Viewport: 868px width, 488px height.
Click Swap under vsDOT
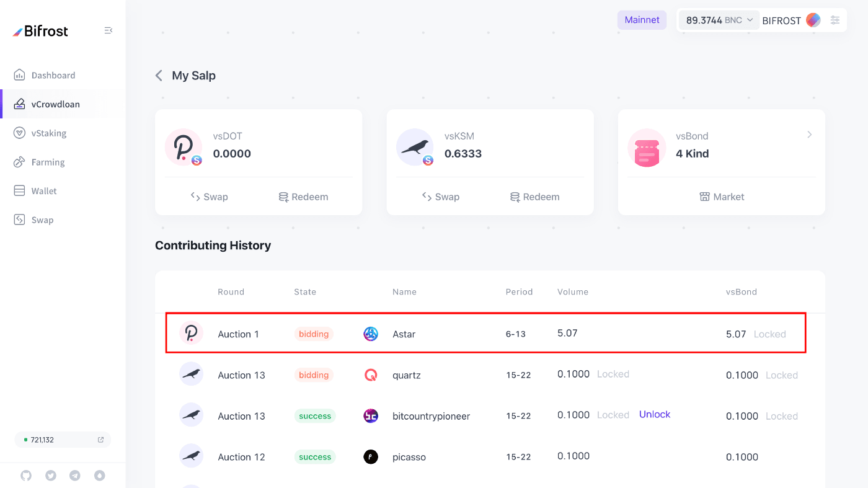[210, 197]
